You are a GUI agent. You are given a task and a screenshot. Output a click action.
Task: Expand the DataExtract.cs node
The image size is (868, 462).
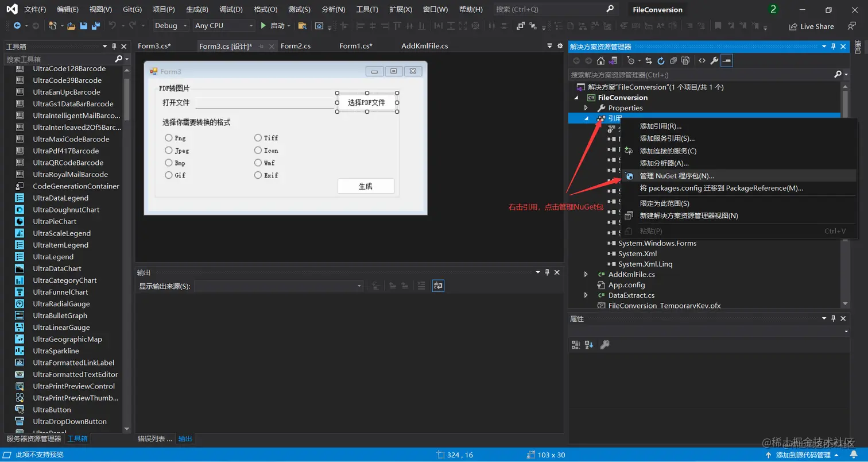pos(586,295)
